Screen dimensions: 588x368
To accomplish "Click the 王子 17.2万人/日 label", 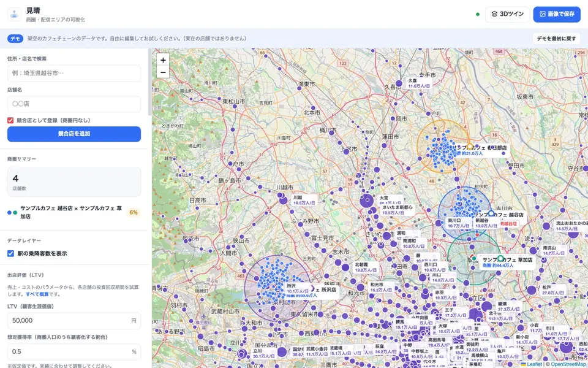I will tap(455, 312).
